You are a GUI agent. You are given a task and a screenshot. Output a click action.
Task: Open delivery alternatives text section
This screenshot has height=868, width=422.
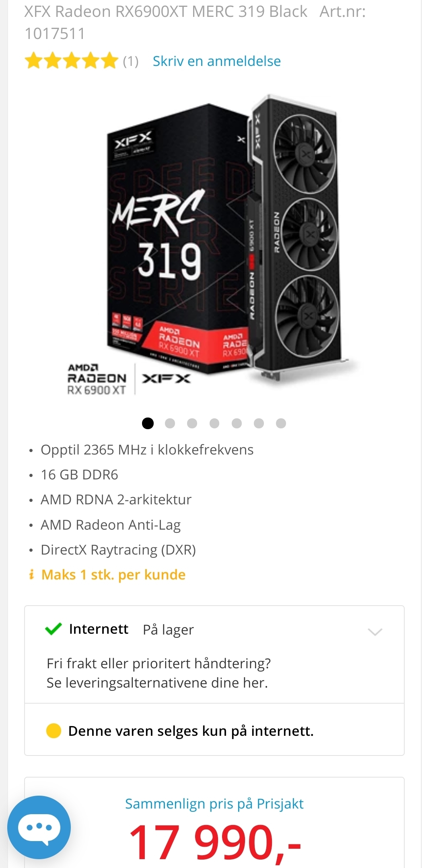[159, 673]
